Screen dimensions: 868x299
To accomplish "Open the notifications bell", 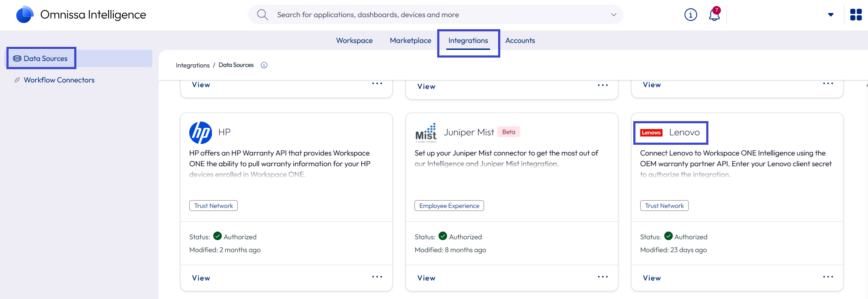I will click(714, 14).
